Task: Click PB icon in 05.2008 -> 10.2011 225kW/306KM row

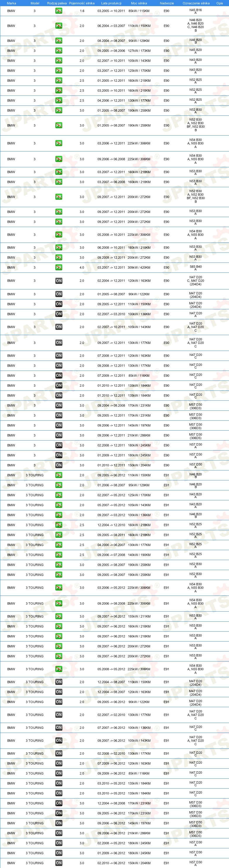Action: click(59, 235)
